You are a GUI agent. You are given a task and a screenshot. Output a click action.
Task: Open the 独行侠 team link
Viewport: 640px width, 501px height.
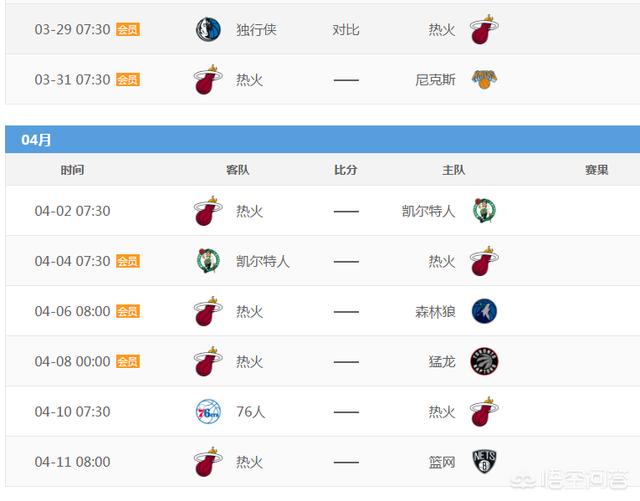point(256,30)
